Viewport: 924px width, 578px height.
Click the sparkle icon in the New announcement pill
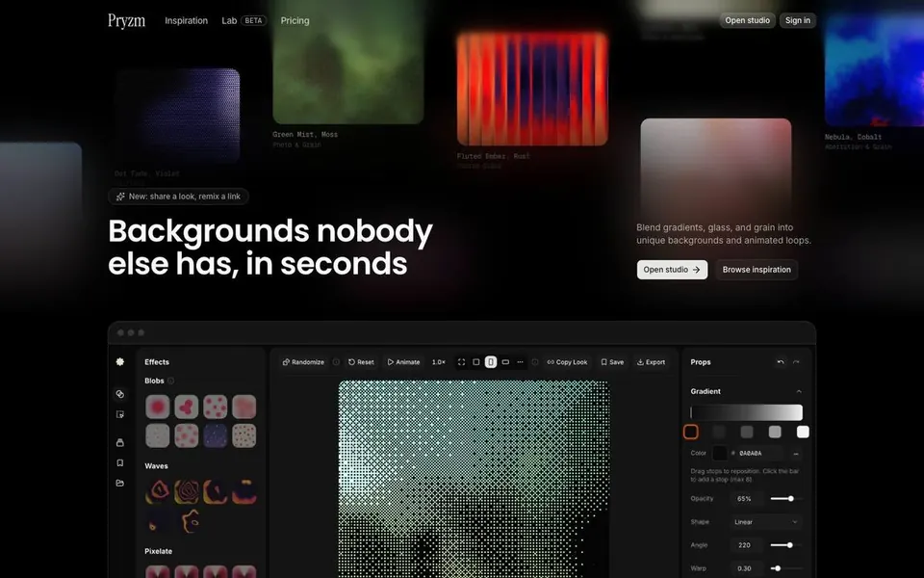pos(120,197)
